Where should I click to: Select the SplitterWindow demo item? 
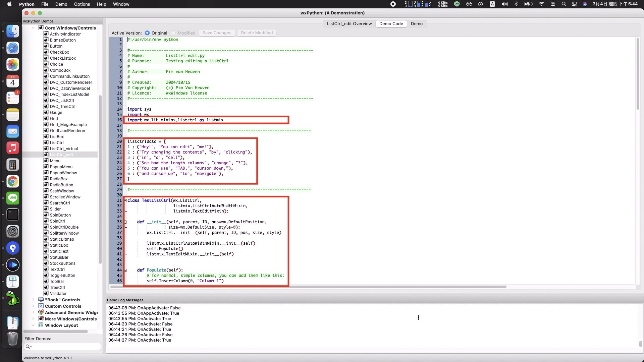coord(64,233)
